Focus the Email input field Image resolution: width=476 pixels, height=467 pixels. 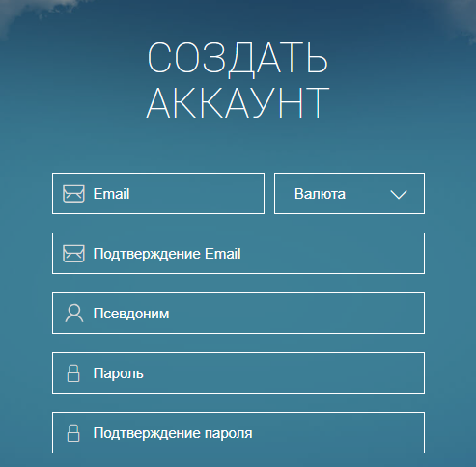tap(158, 193)
